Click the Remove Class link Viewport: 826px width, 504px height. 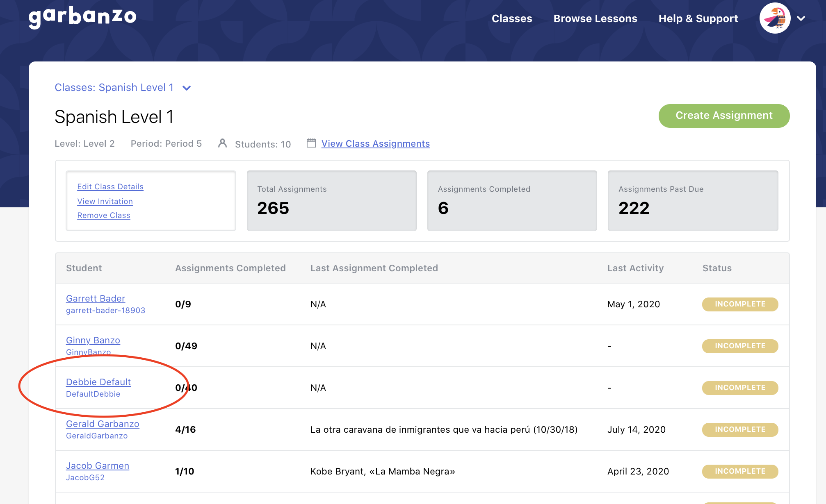pos(104,215)
